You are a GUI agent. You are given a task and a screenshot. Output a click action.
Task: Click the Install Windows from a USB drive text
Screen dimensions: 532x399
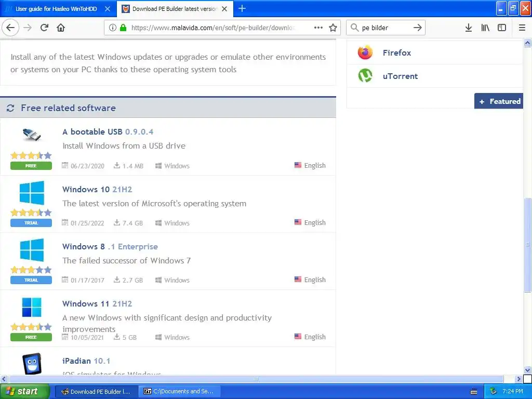(x=124, y=146)
